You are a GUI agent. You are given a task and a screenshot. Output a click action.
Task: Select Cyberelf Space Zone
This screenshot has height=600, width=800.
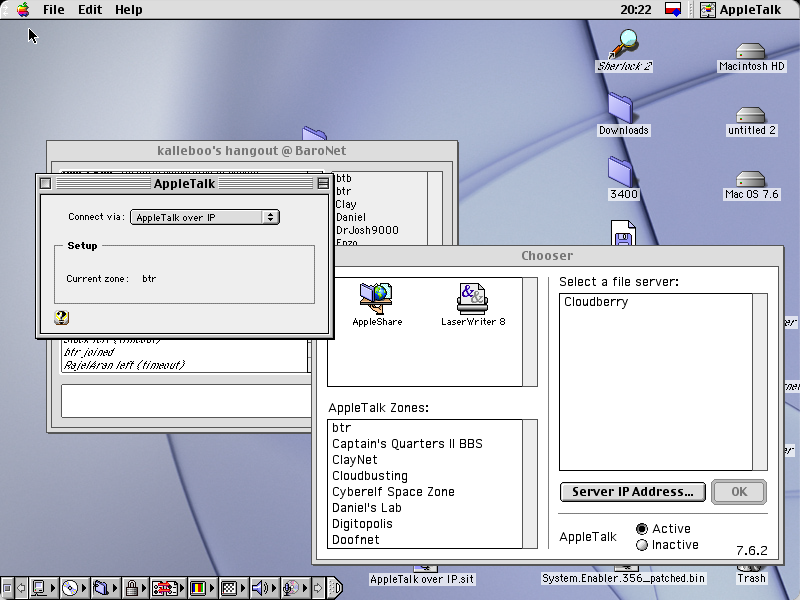tap(424, 492)
